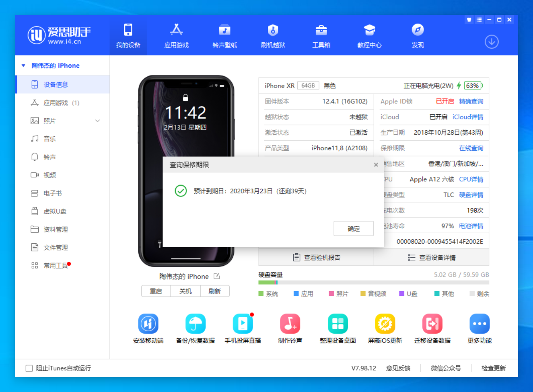This screenshot has height=392, width=533.
Task: Open the 电子书 sidebar item
Action: [x=62, y=193]
